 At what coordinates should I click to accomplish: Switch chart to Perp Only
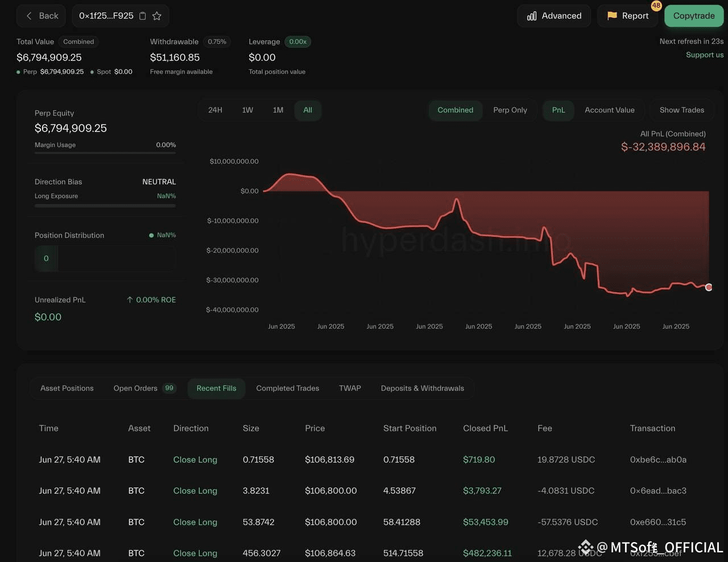click(x=510, y=110)
